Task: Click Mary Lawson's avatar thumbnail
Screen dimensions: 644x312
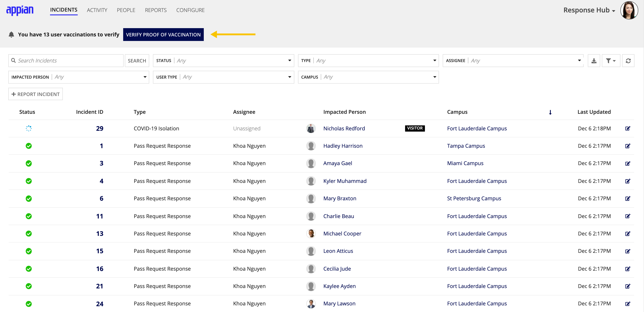Action: [x=311, y=304]
